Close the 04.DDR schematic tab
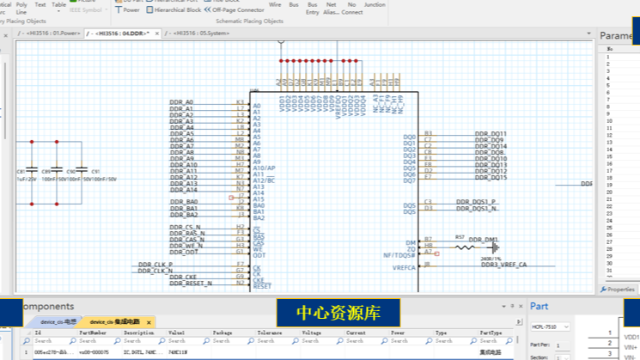 (157, 33)
